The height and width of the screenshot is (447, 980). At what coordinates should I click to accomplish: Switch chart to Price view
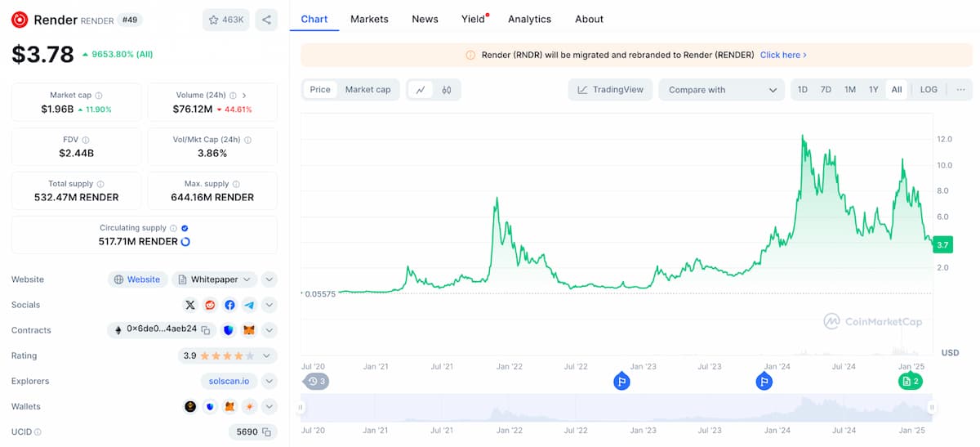(320, 90)
